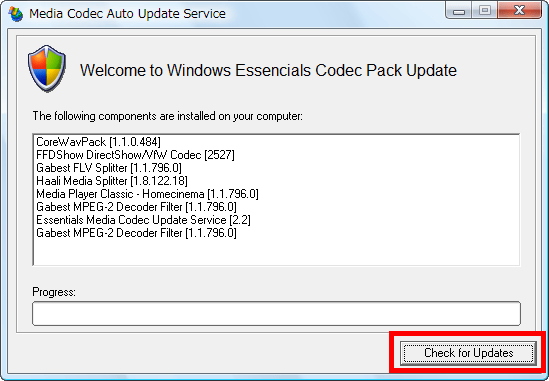549x381 pixels.
Task: Maximize the Media Codec Auto Update window
Action: (485, 11)
